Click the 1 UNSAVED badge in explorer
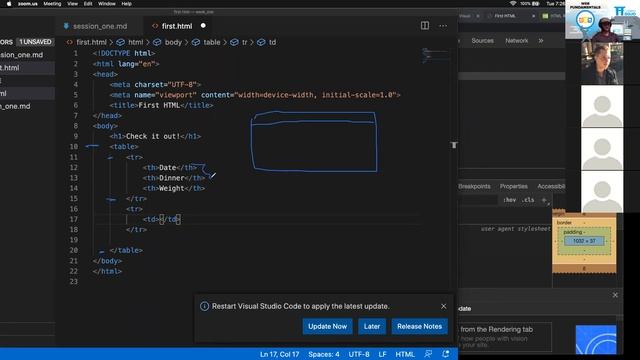This screenshot has height=360, width=640. tap(36, 42)
